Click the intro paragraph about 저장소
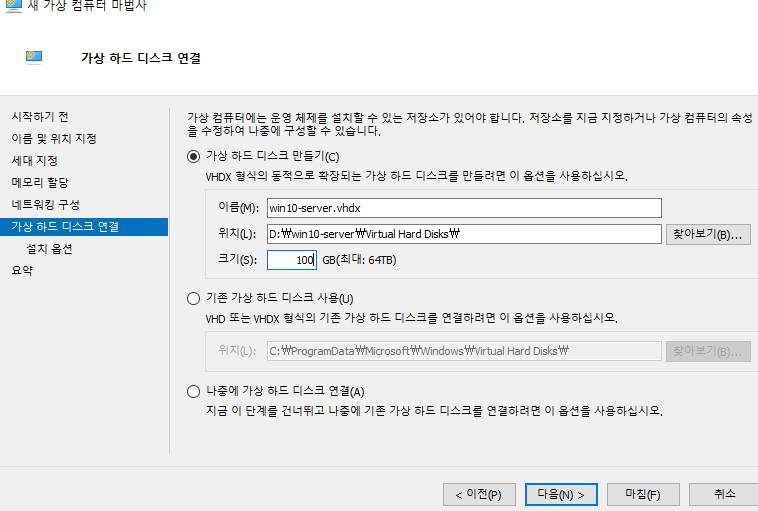The image size is (758, 511). 470,124
